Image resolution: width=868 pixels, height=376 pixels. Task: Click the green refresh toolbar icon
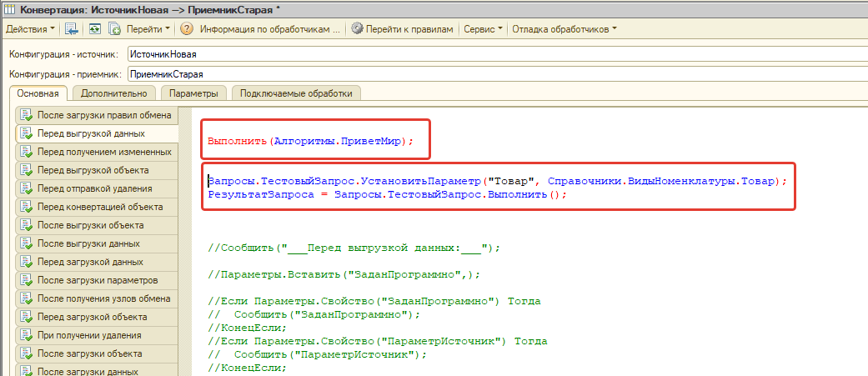point(95,29)
